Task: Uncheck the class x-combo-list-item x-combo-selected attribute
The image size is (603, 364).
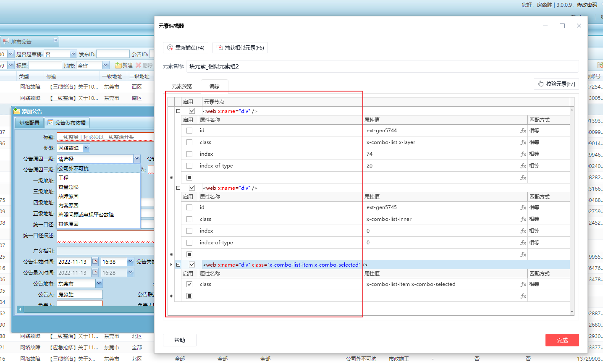Action: (189, 284)
